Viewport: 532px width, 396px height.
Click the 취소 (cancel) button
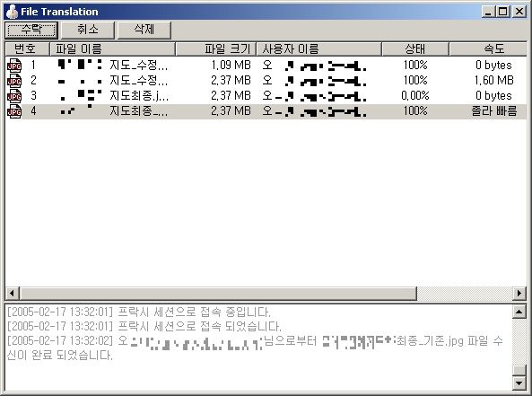tap(88, 30)
